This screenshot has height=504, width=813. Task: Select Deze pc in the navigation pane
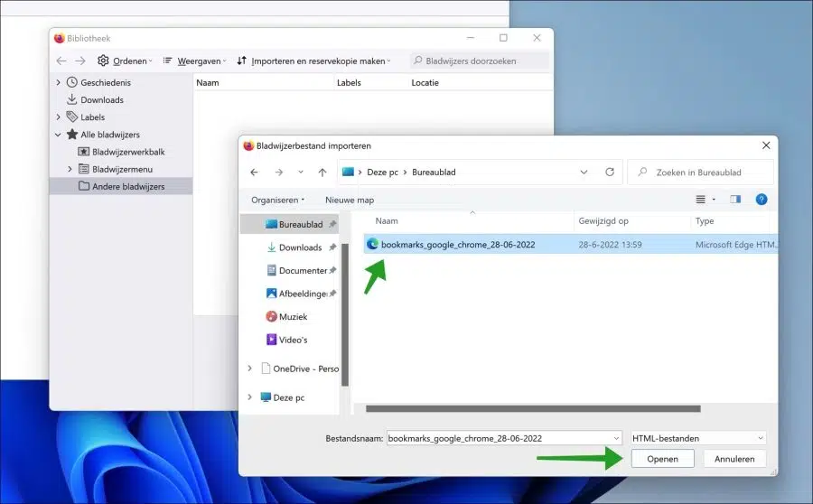point(283,397)
